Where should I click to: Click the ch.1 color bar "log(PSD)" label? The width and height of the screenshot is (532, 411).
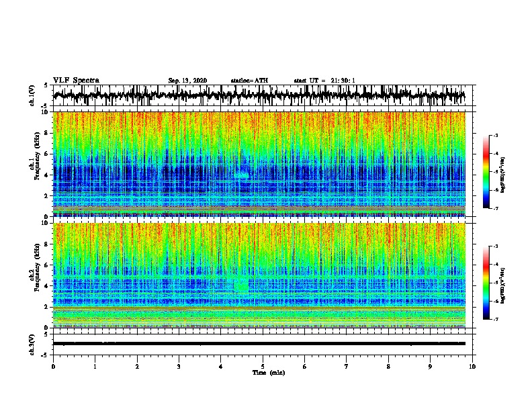click(502, 175)
